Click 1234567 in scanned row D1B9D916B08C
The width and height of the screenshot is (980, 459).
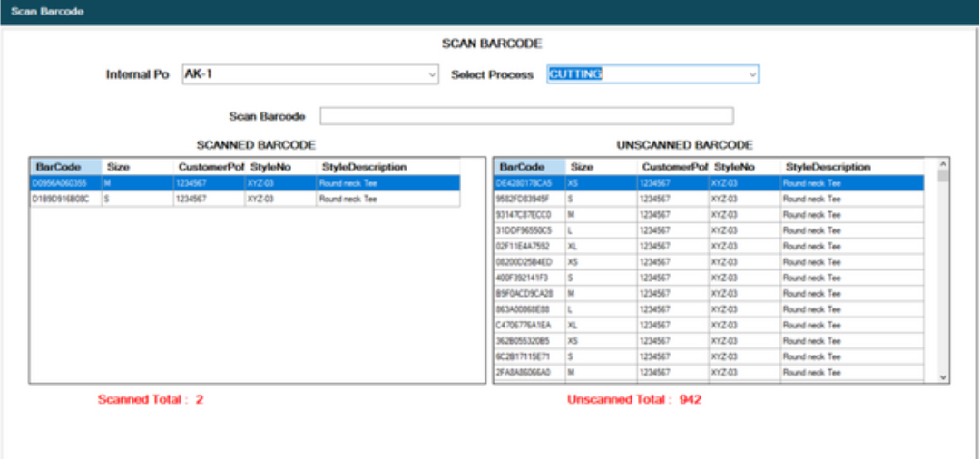coord(209,200)
